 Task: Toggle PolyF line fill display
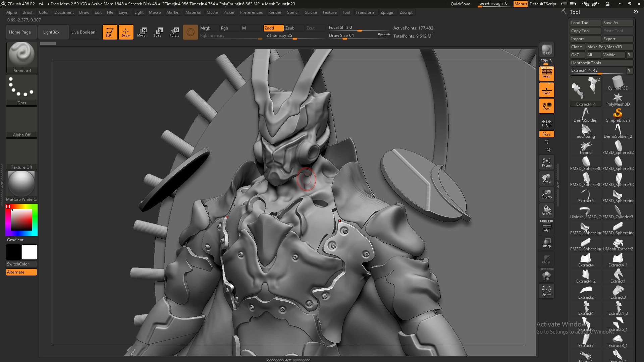(x=546, y=226)
